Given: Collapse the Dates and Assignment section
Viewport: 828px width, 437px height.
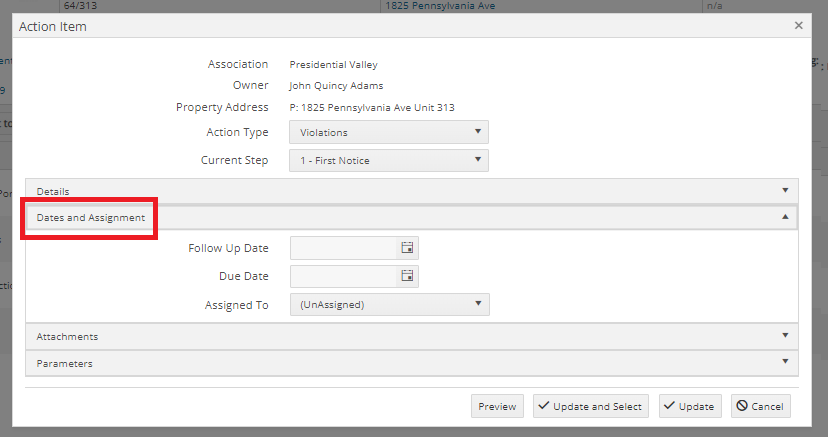Looking at the screenshot, I should [412, 217].
